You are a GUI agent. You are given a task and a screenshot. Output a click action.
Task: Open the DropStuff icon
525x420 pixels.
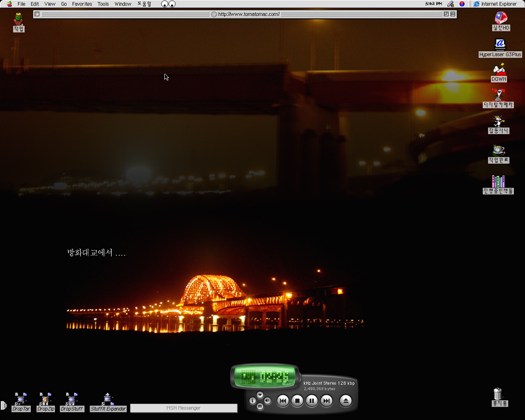72,399
